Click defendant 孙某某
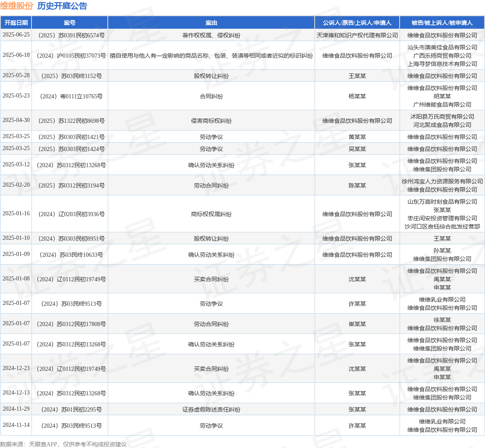Viewport: 485px width, 448px height. point(442,251)
